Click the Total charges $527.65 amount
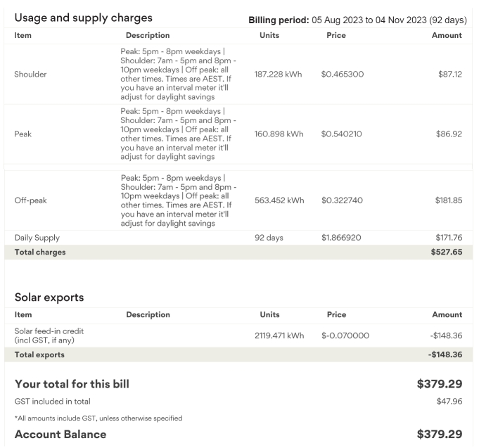 point(445,251)
